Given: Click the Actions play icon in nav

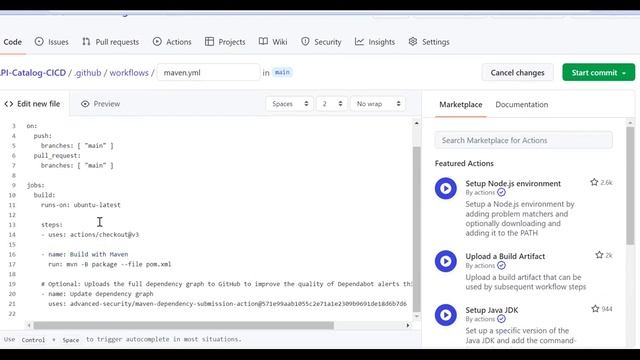Looking at the screenshot, I should click(x=157, y=41).
